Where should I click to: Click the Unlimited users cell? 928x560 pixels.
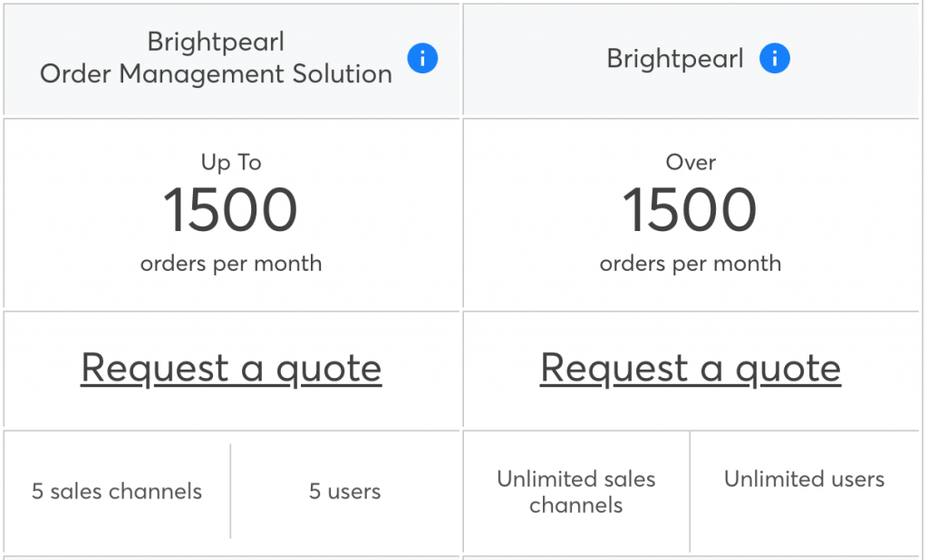tap(803, 478)
